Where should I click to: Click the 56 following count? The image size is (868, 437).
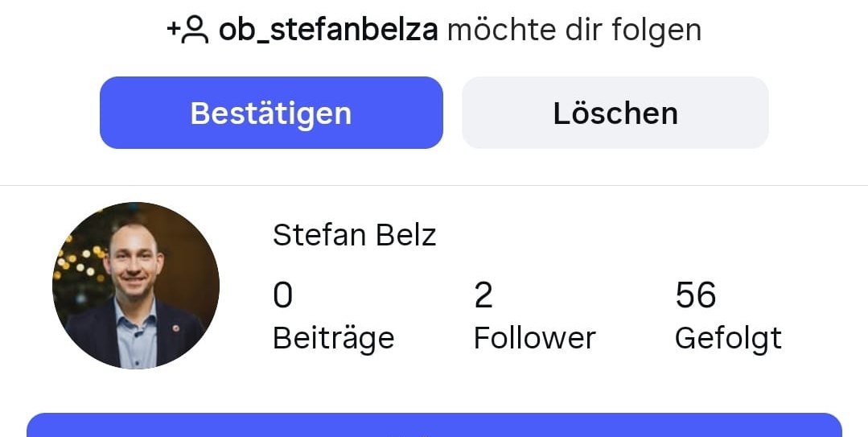[695, 296]
